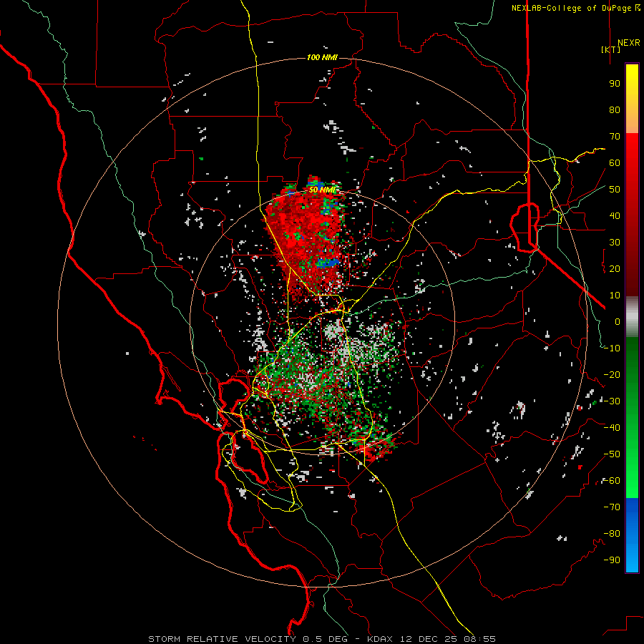Click the -40 legend value

click(x=612, y=428)
